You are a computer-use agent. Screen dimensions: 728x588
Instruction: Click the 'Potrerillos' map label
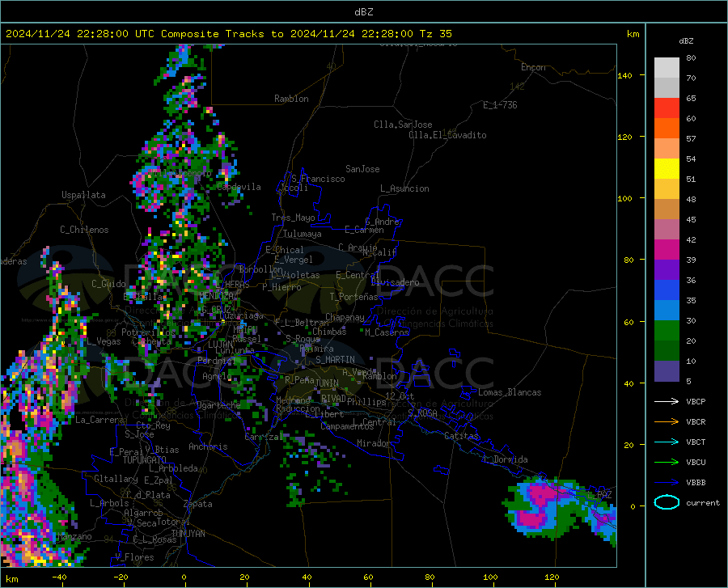[149, 332]
